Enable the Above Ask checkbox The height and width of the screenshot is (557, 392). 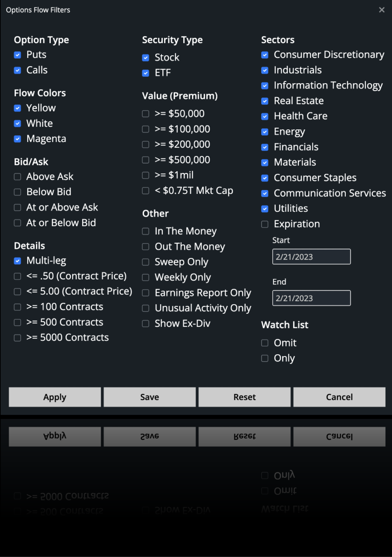[18, 177]
